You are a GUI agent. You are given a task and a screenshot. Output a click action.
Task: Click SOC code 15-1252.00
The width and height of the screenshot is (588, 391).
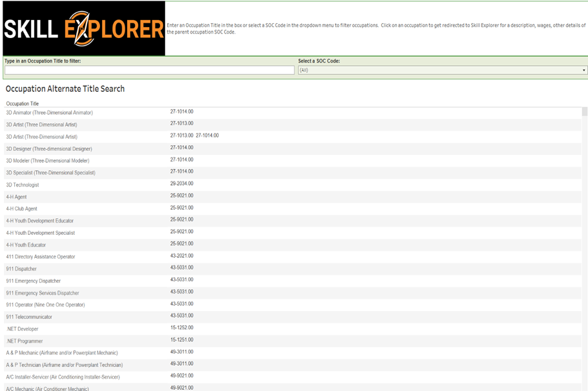pos(182,328)
